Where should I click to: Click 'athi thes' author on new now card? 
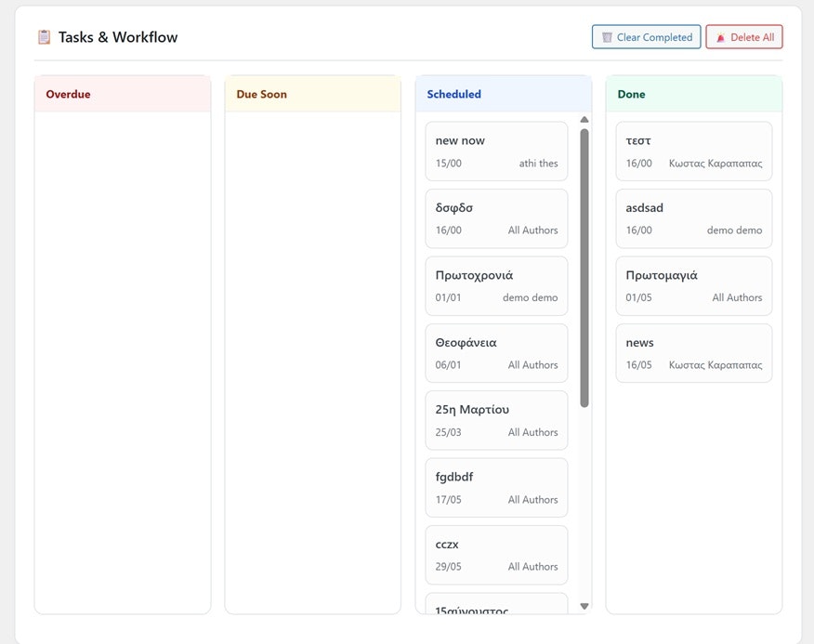[x=538, y=163]
